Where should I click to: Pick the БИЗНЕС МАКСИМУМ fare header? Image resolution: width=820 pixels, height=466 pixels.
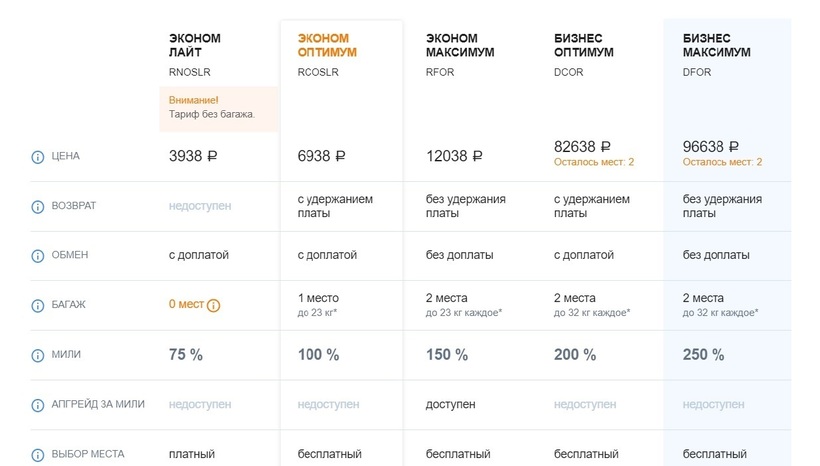coord(716,45)
